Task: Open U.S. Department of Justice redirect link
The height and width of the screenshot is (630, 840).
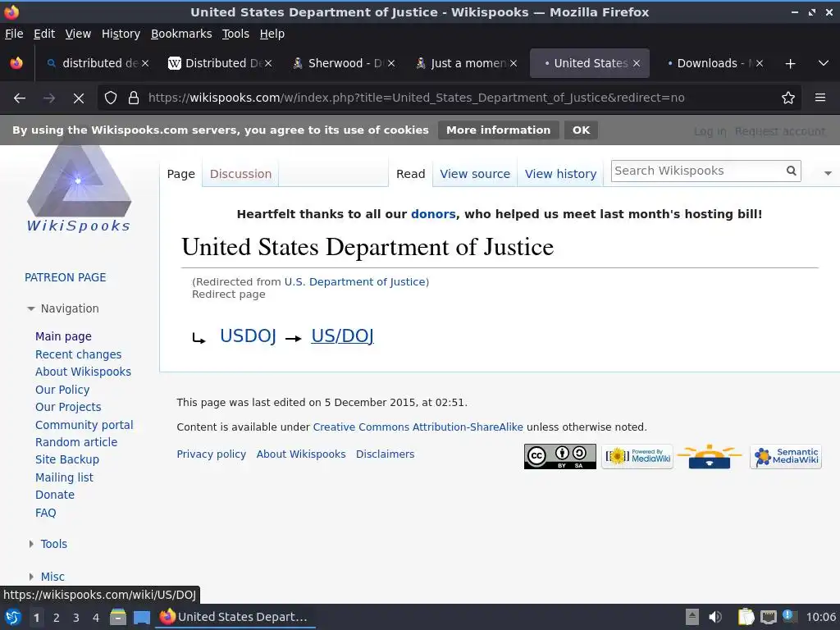Action: click(x=354, y=282)
